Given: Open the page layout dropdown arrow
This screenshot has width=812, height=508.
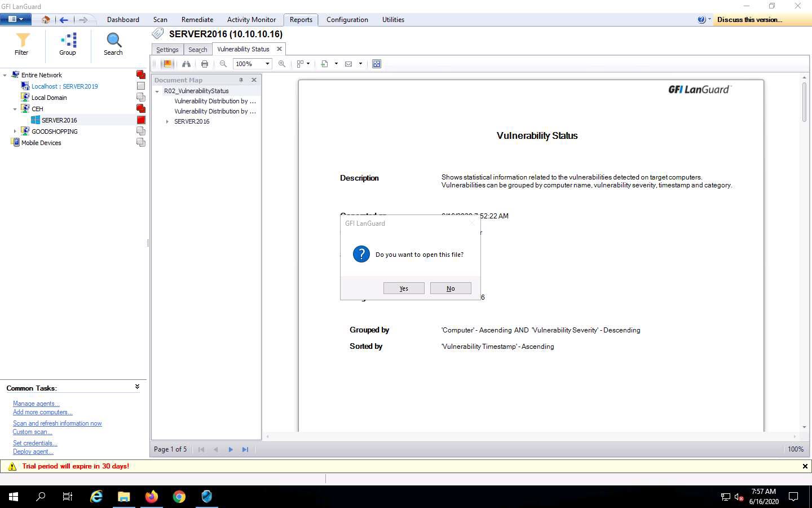Looking at the screenshot, I should point(308,64).
